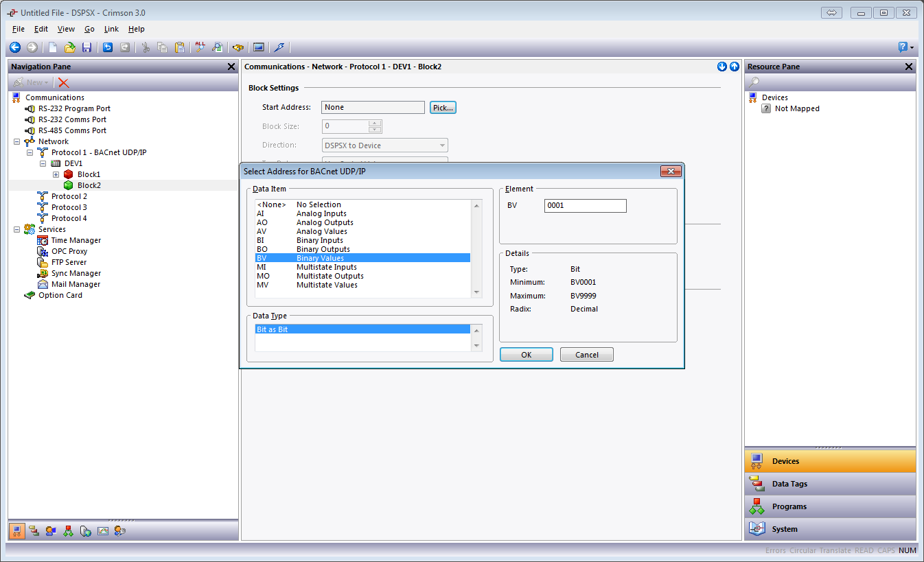Image resolution: width=924 pixels, height=562 pixels.
Task: Open Programs section in Resource Pane
Action: pos(830,506)
